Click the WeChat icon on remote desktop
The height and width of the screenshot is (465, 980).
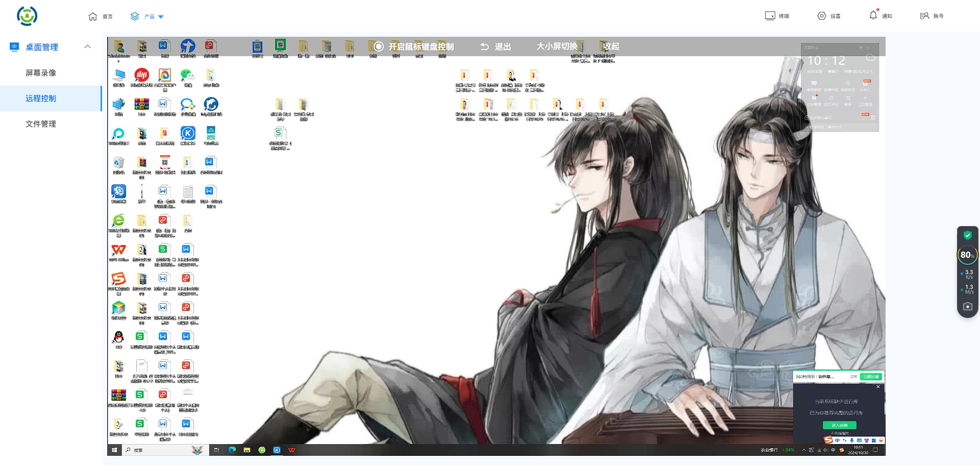(x=188, y=76)
